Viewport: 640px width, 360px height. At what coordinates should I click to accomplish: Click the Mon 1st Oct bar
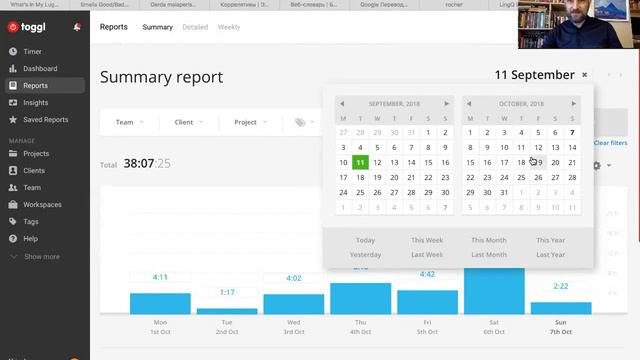(x=160, y=304)
